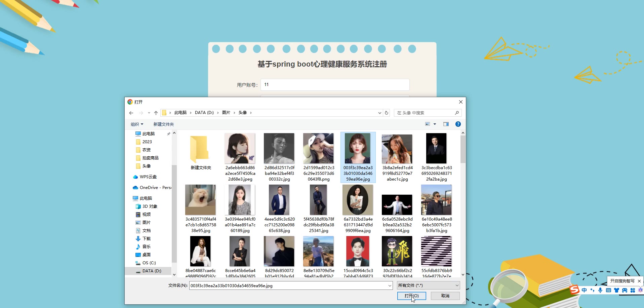Select 3D 对象 in the sidebar
The width and height of the screenshot is (644, 308).
[150, 206]
